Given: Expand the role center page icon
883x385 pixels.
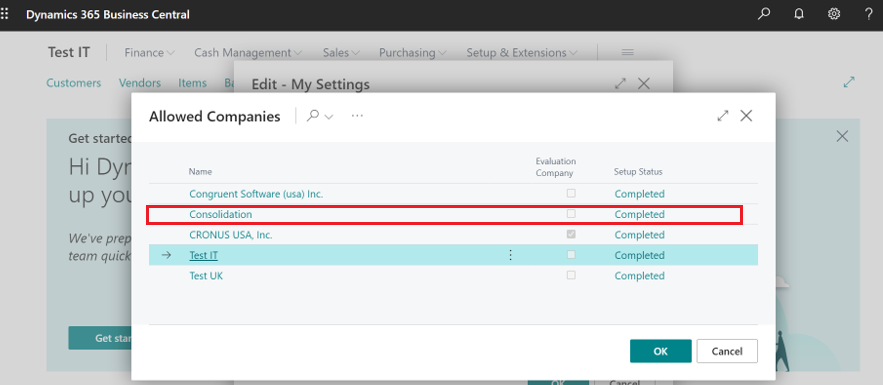Looking at the screenshot, I should [x=849, y=82].
